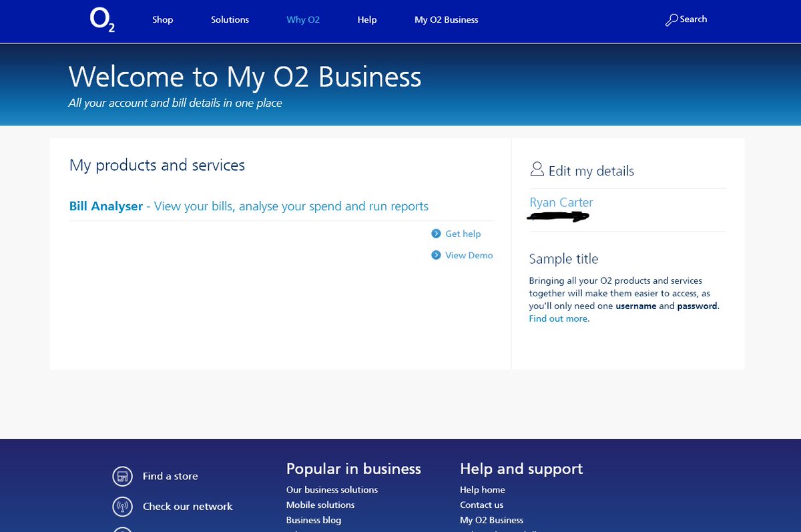Click the Check our network signal icon
Image resolution: width=801 pixels, height=532 pixels.
[122, 507]
